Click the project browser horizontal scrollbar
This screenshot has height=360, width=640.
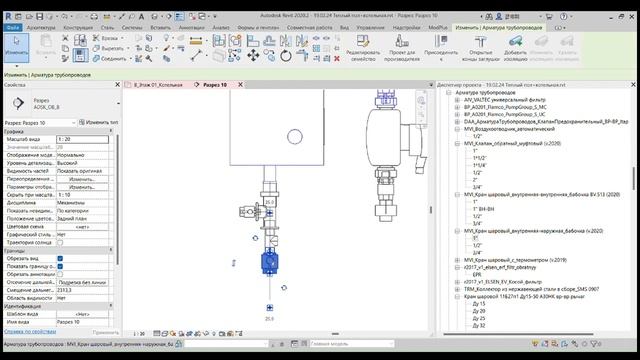click(x=518, y=334)
